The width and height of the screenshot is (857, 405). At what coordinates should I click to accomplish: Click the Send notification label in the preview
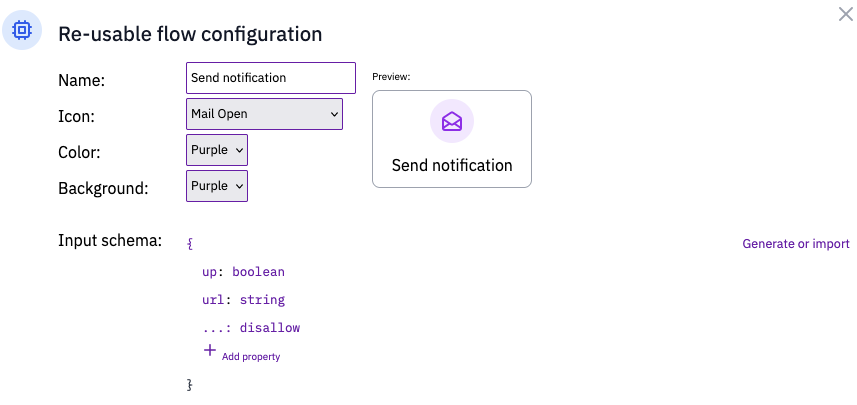click(x=452, y=165)
